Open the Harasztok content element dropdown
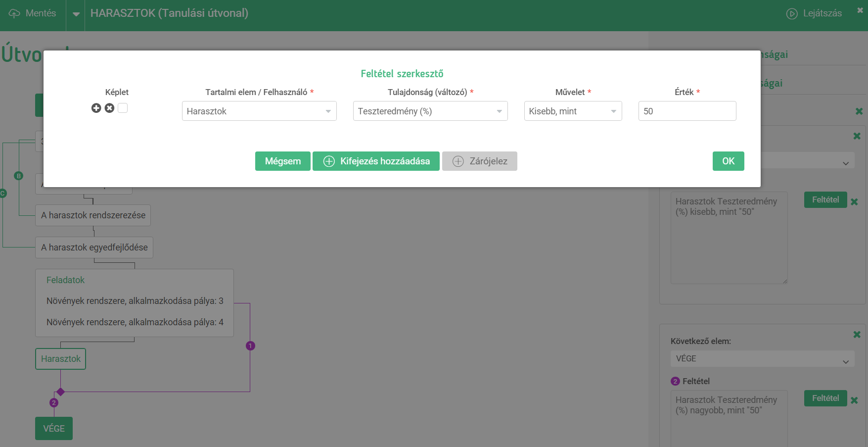Screen dimensions: 868x447 [259, 111]
